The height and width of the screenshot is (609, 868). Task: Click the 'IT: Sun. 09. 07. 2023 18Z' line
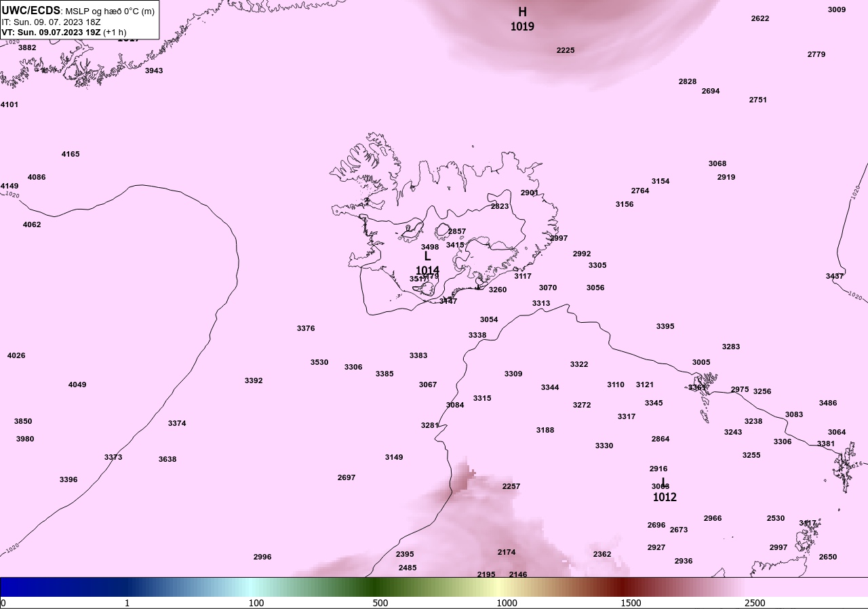point(51,22)
